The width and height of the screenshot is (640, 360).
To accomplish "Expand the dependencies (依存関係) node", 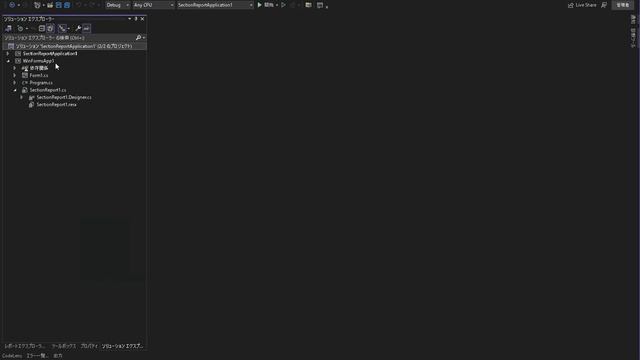I will tap(15, 68).
